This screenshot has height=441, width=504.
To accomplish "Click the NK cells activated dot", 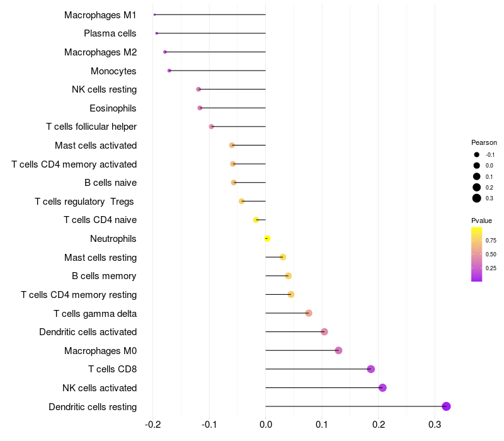I will [x=382, y=387].
